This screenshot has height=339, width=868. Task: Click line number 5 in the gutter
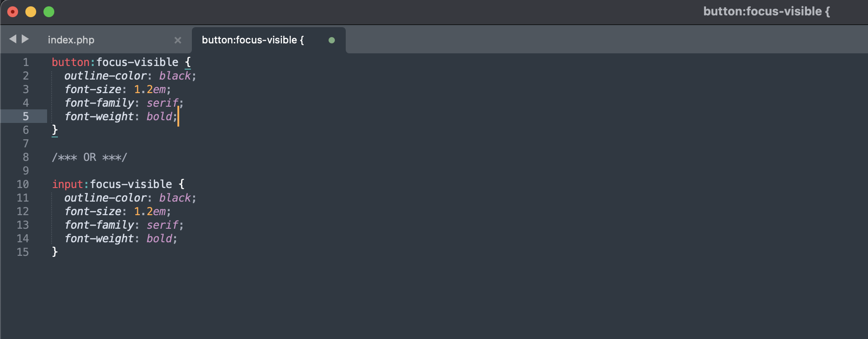pyautogui.click(x=25, y=117)
